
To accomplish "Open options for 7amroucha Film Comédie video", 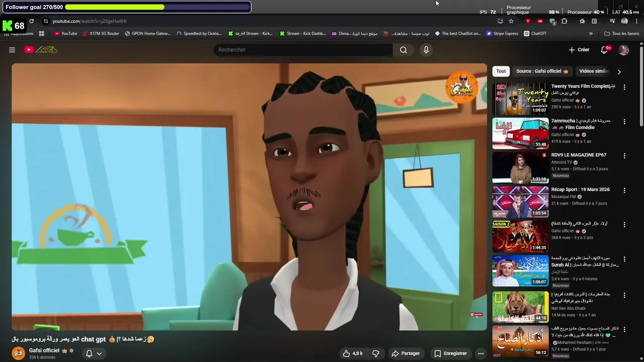I will (x=624, y=122).
